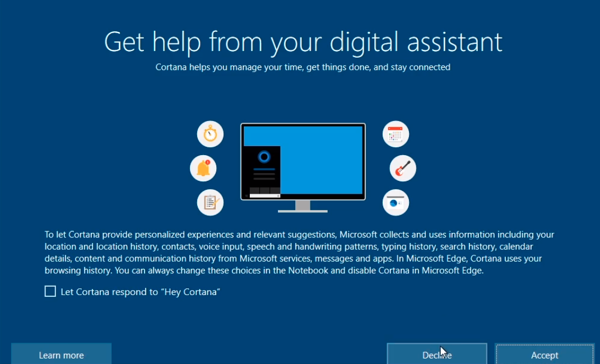
Task: Click the notification bell icon
Action: coord(203,168)
